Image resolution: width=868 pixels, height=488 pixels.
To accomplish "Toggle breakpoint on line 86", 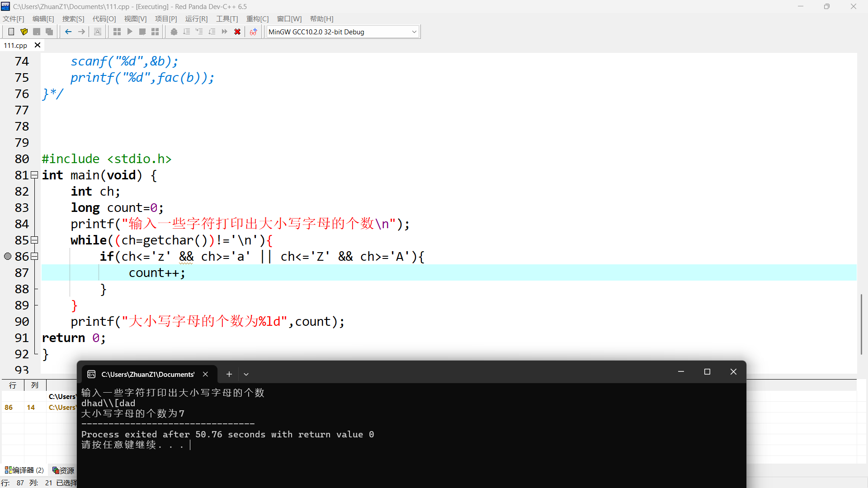I will 8,256.
